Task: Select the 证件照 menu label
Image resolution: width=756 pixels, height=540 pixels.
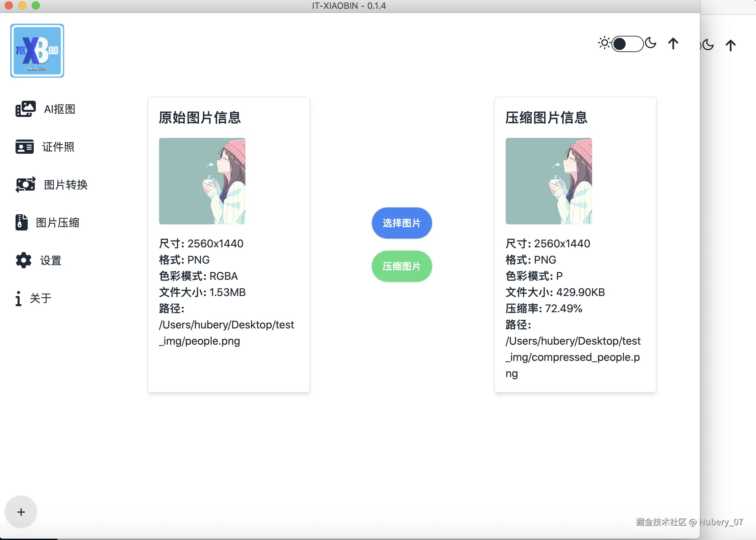Action: 58,147
